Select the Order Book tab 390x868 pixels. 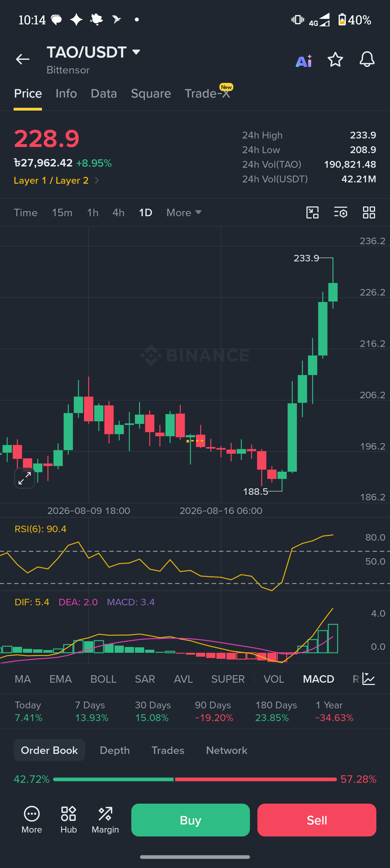(x=49, y=750)
